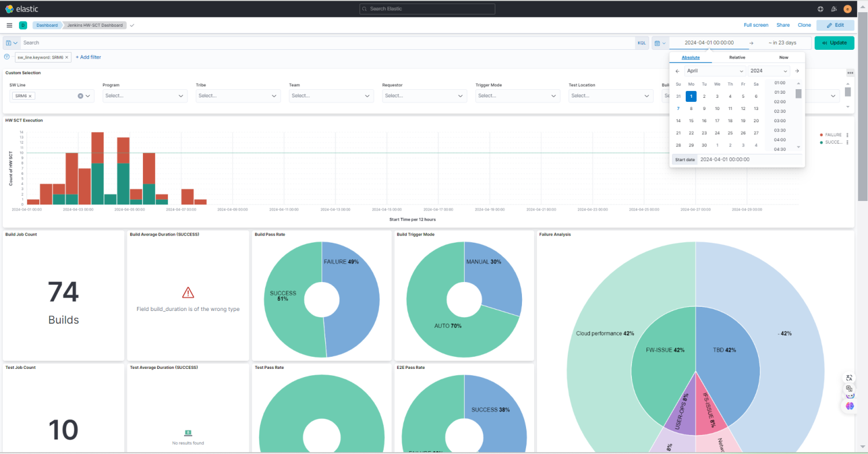Viewport: 868px width, 454px height.
Task: Click the Search Elastic field
Action: pyautogui.click(x=427, y=9)
